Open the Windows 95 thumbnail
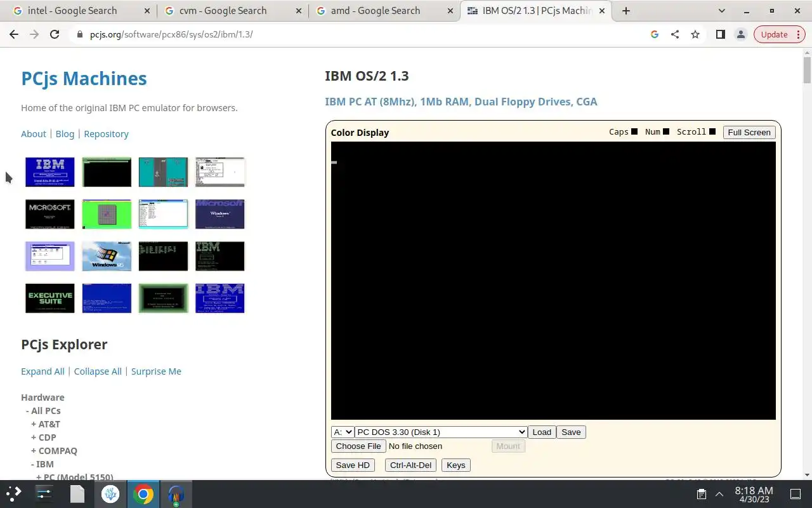Viewport: 812px width, 508px height. point(107,256)
